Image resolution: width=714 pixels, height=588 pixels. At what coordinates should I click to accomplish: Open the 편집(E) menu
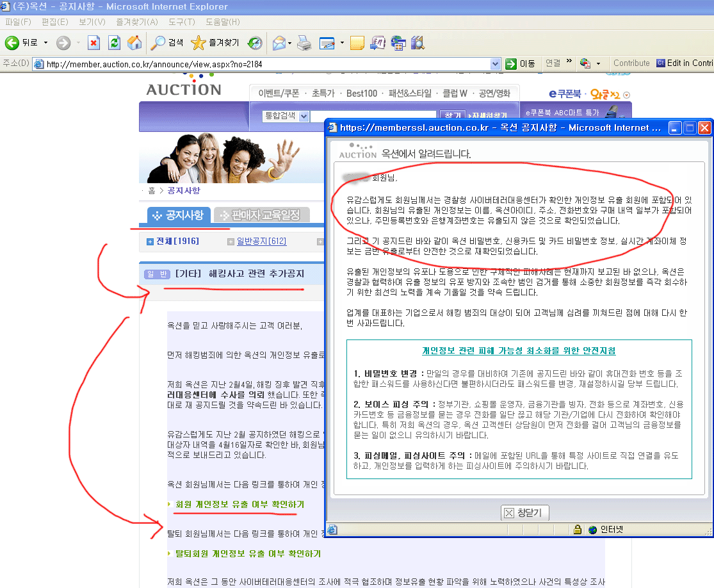coord(54,22)
